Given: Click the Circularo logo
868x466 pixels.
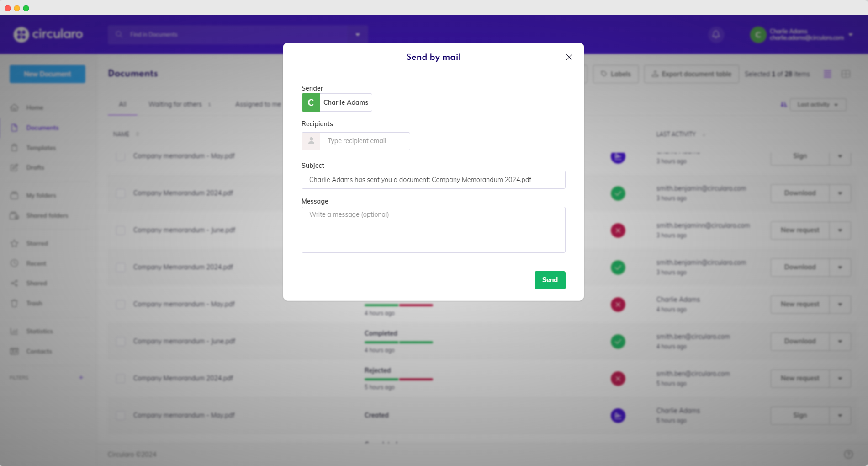Looking at the screenshot, I should click(48, 34).
